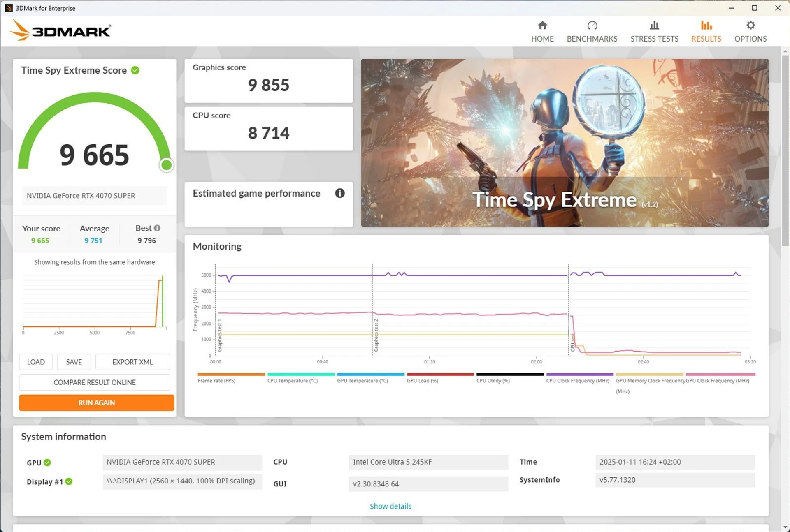This screenshot has width=790, height=532.
Task: Click the Time 2025-01-11 16:24 field
Action: (675, 462)
